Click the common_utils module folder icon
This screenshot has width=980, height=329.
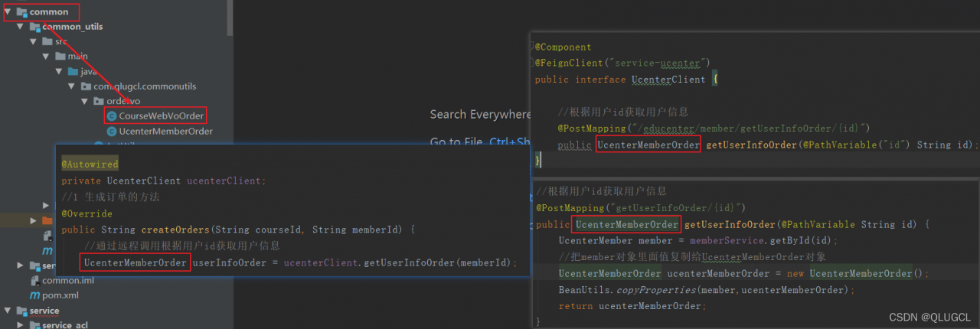34,26
